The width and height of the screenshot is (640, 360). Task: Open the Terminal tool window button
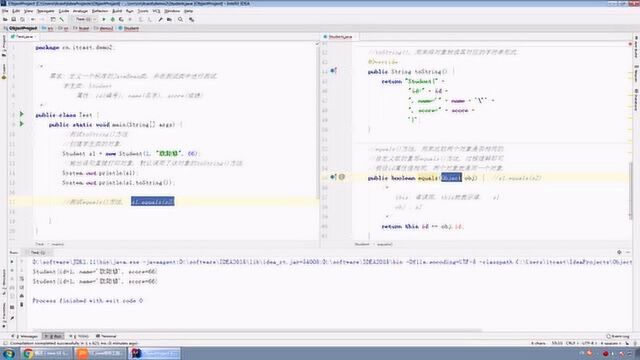click(106, 336)
